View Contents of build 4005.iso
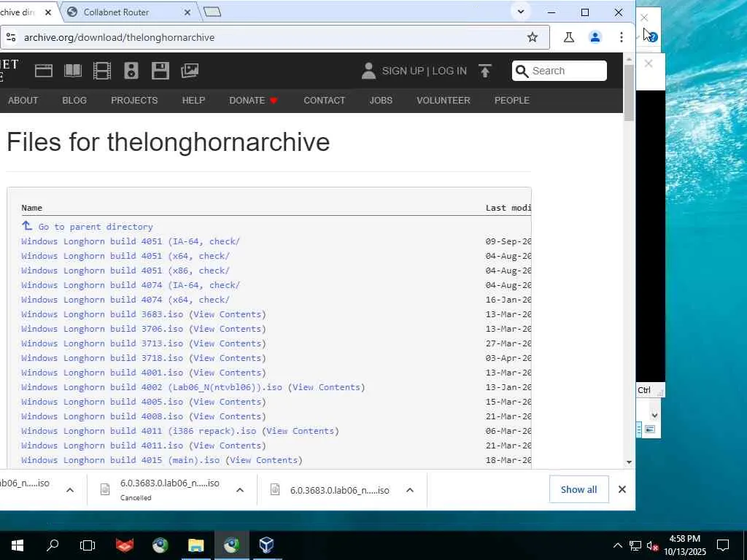747x560 pixels. 228,402
